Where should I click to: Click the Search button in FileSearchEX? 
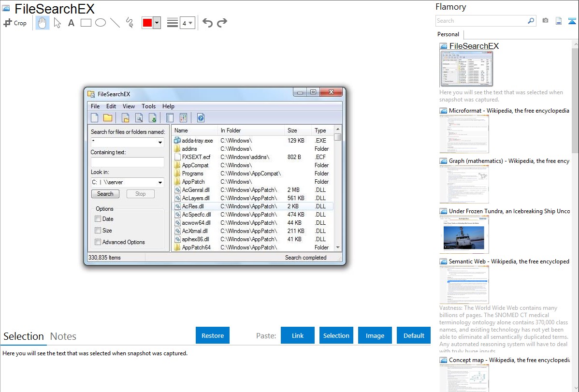(105, 194)
